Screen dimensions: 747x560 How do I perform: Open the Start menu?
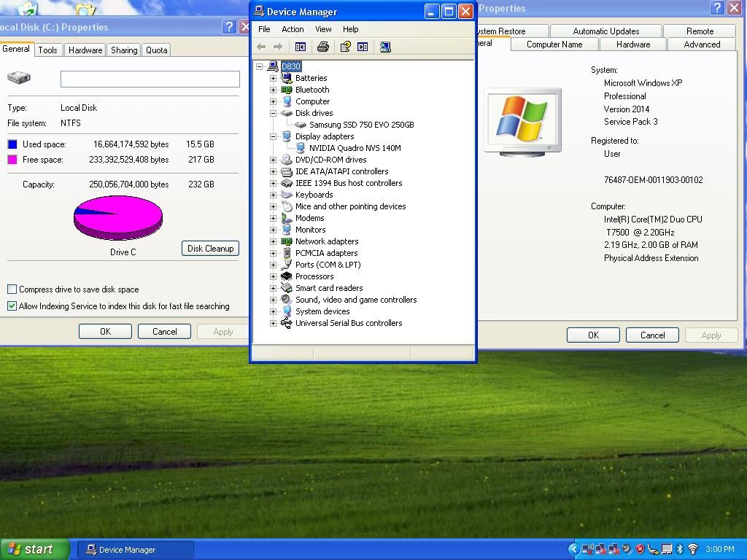34,550
